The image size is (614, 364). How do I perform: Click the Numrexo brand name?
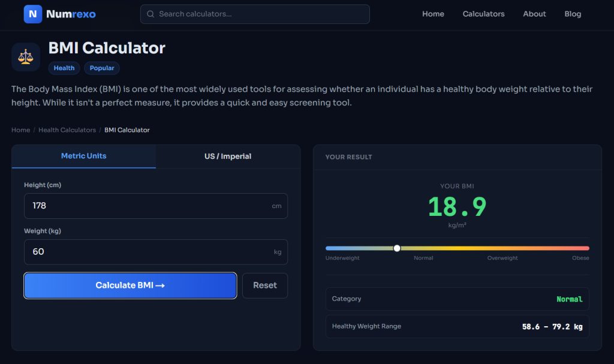pyautogui.click(x=71, y=14)
